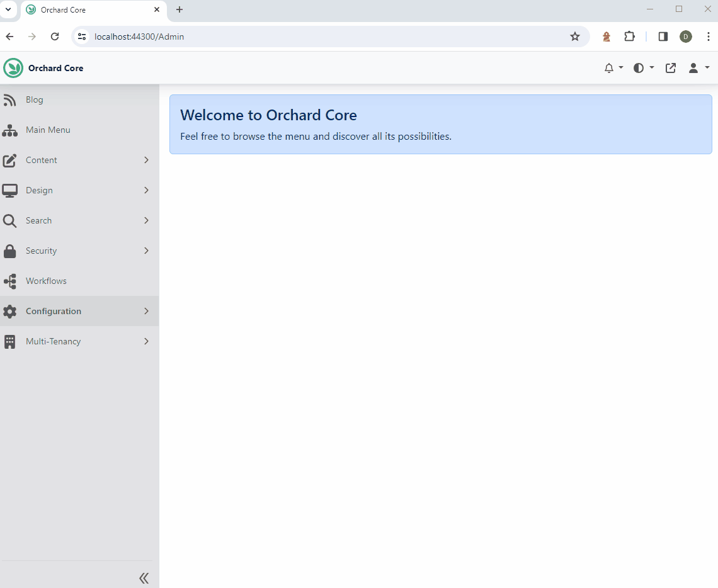Toggle the browser side panel
This screenshot has height=588, width=718.
point(663,37)
